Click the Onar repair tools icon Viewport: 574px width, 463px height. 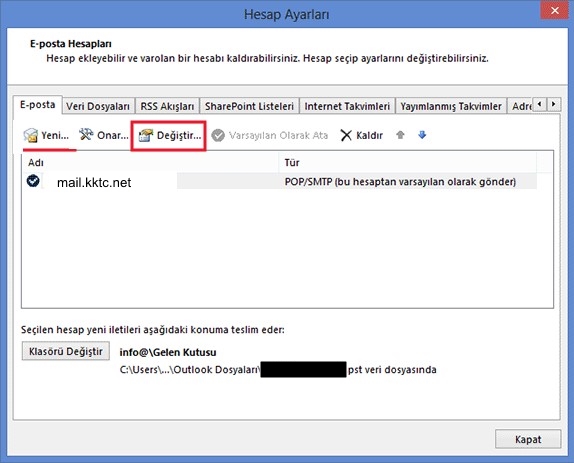[86, 135]
